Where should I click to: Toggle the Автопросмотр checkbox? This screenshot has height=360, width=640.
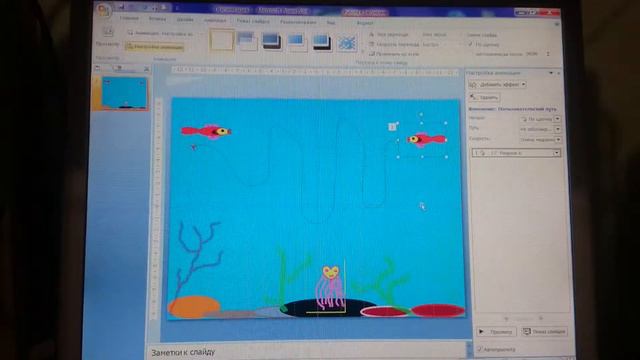tap(480, 349)
